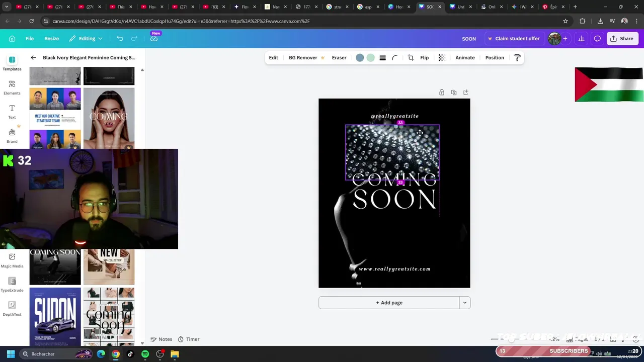The height and width of the screenshot is (362, 644).
Task: Add collaborator plus icon in header
Action: (565, 39)
